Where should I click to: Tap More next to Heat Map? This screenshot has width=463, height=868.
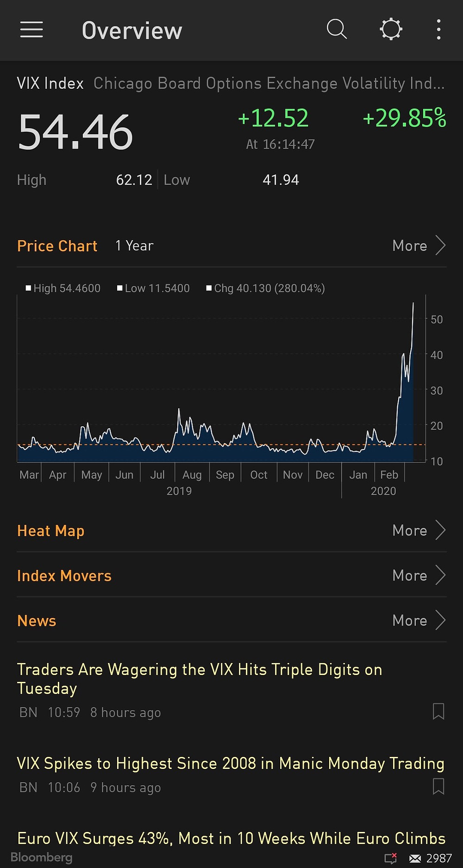(x=409, y=531)
